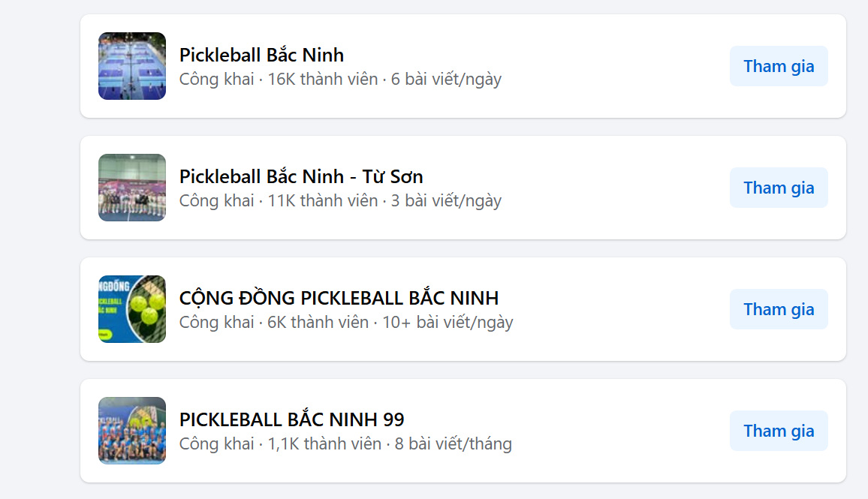868x499 pixels.
Task: Click the "1,1K thành viên" member count
Action: 324,443
